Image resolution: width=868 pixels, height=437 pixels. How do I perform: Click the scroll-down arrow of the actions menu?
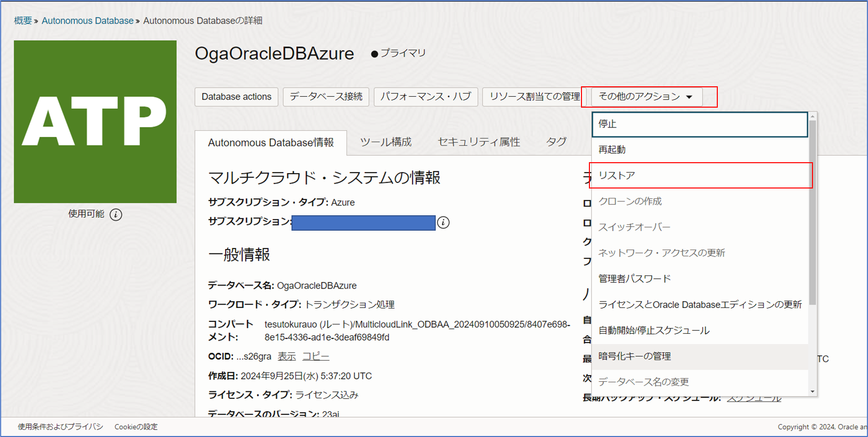812,391
